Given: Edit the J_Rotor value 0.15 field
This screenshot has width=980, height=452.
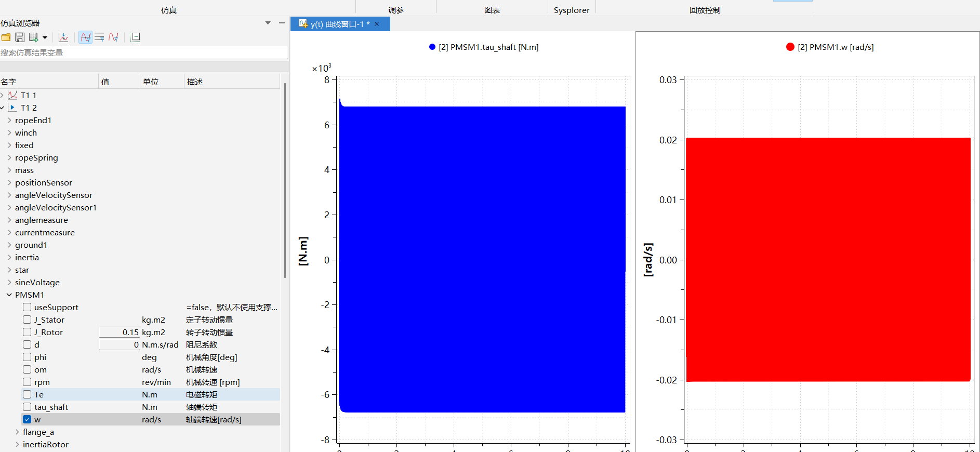Looking at the screenshot, I should click(x=120, y=332).
